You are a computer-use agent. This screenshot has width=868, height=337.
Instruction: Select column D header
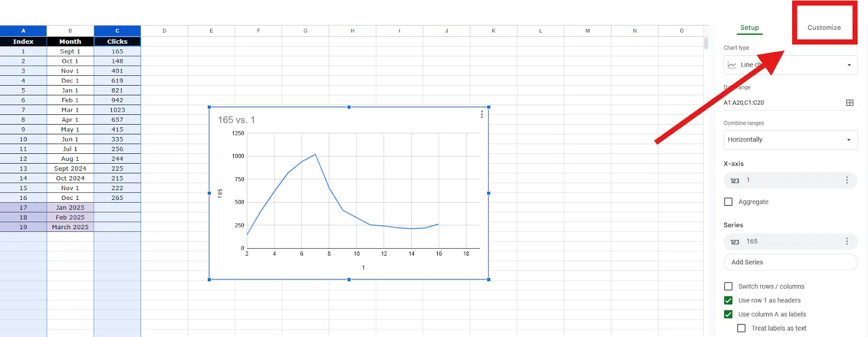[164, 31]
